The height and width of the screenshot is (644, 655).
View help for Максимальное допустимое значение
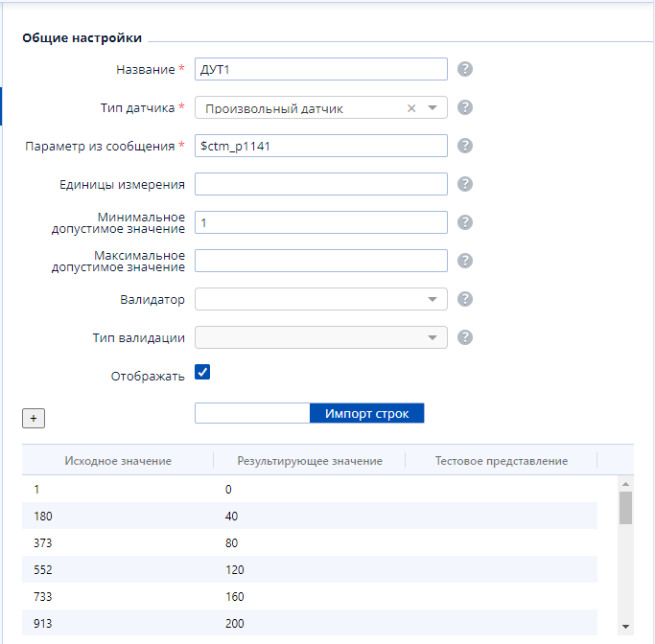[x=465, y=261]
